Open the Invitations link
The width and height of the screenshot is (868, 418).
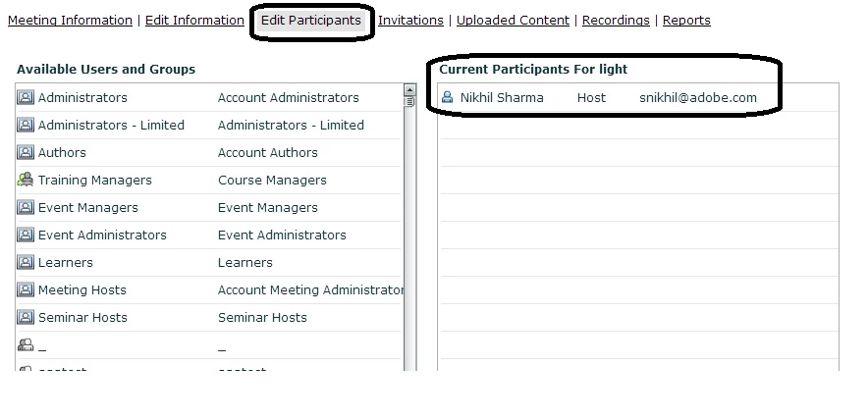[x=410, y=21]
